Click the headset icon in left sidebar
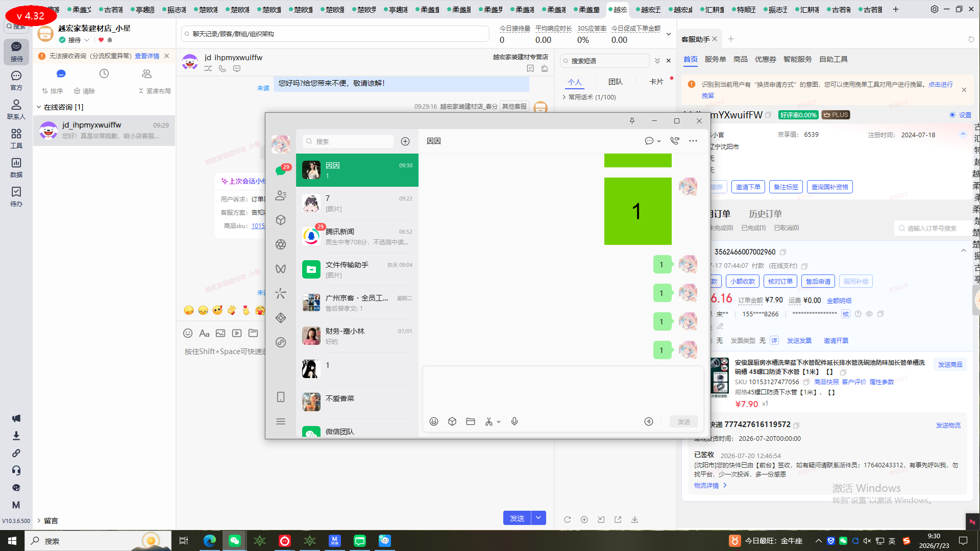 (16, 470)
